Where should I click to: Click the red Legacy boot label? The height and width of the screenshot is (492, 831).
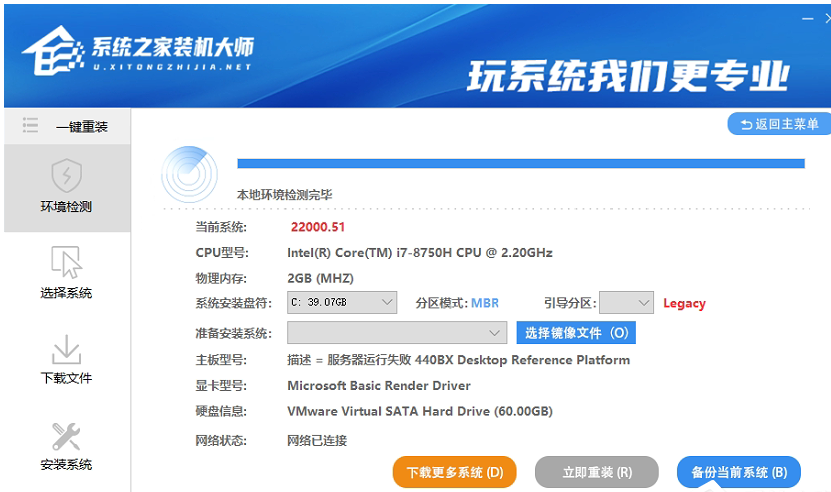click(x=683, y=303)
